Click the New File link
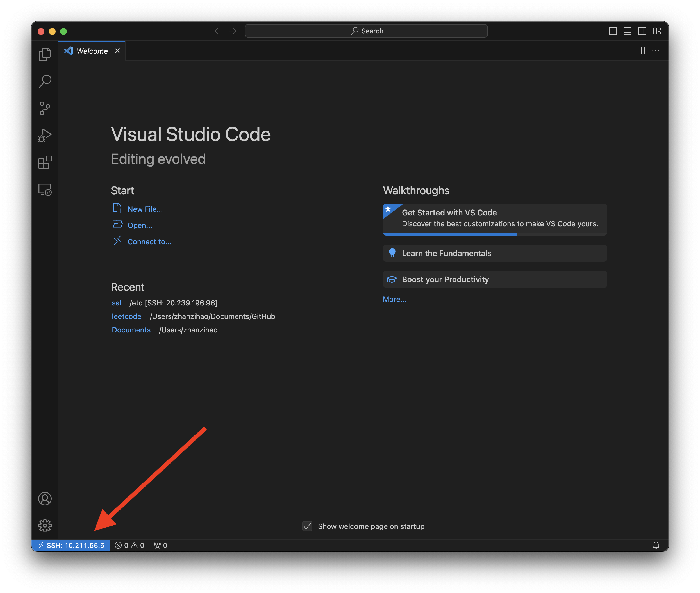The height and width of the screenshot is (593, 700). click(145, 209)
